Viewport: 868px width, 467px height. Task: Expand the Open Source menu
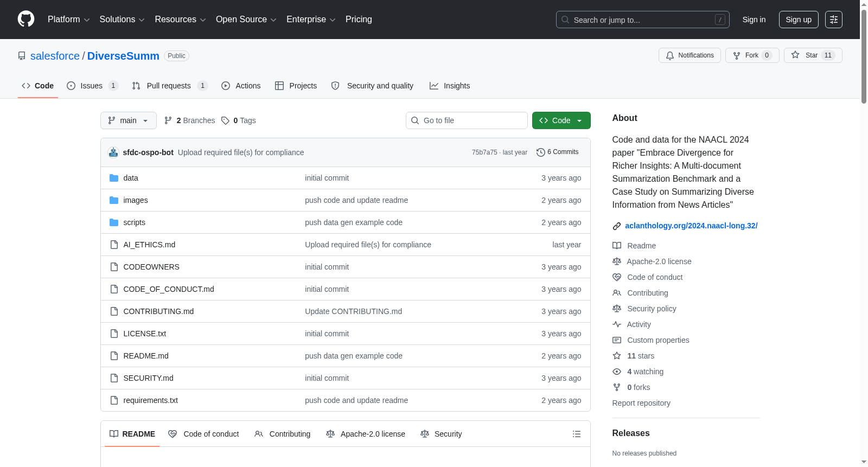pyautogui.click(x=246, y=20)
